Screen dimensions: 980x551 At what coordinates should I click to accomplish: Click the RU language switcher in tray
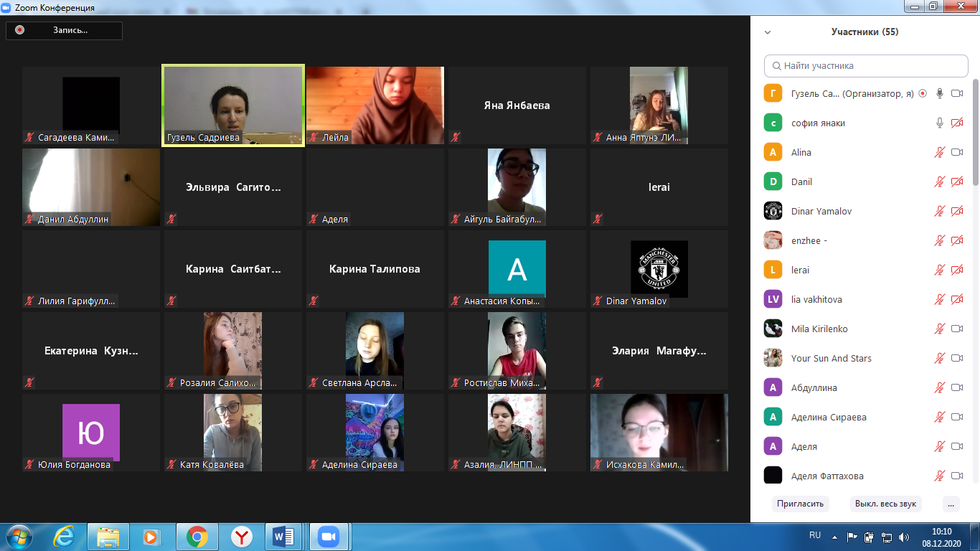click(815, 535)
